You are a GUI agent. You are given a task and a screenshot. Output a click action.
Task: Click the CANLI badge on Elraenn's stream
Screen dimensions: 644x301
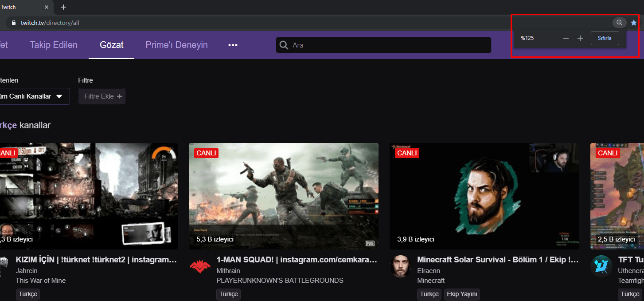407,153
